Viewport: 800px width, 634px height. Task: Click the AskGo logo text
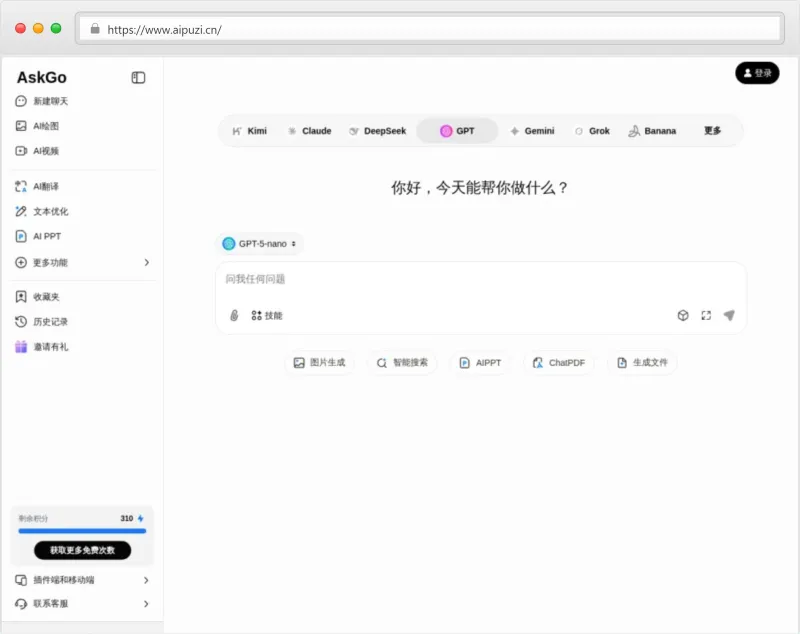(x=42, y=78)
